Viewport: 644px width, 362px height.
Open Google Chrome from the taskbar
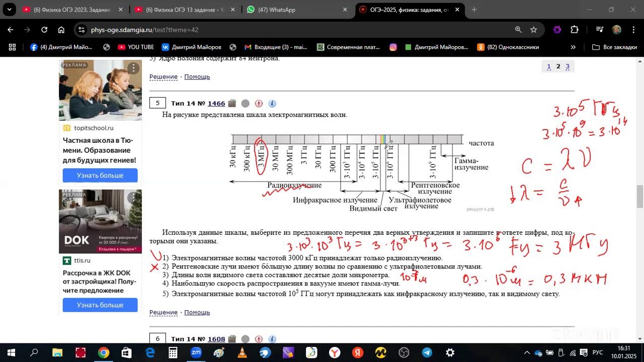click(x=104, y=352)
